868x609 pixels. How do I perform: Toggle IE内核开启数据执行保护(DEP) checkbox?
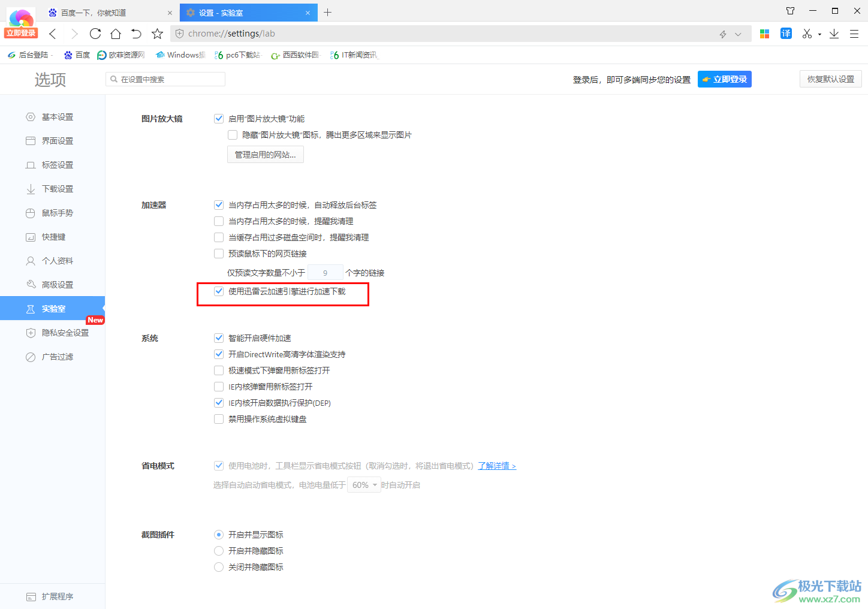click(x=219, y=403)
